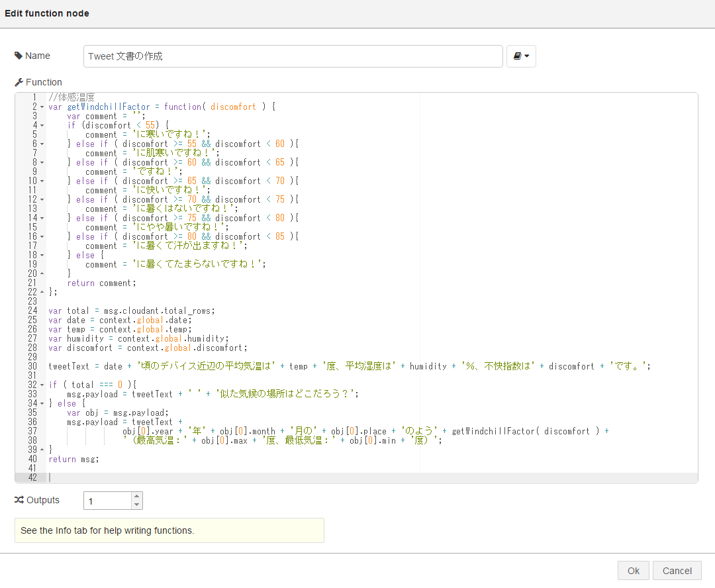Click line number 30 in the gutter

tap(32, 366)
